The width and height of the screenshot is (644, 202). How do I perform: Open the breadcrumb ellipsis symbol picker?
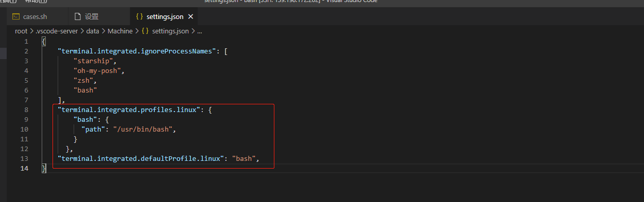coord(200,31)
